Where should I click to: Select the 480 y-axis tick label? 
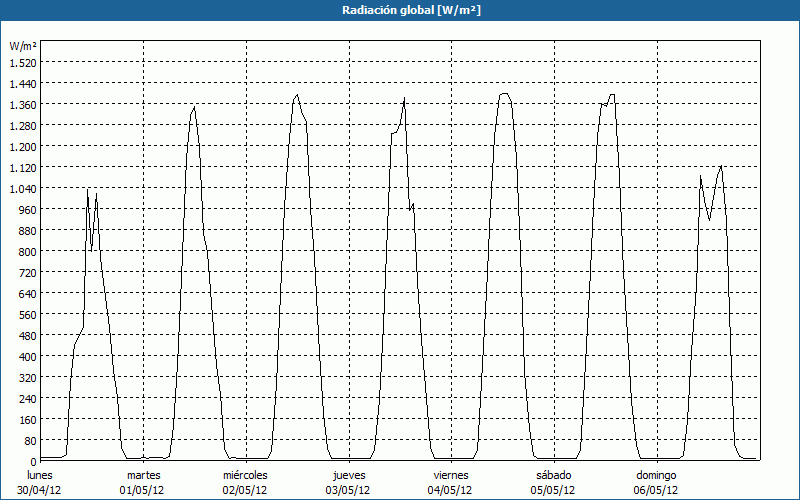26,335
